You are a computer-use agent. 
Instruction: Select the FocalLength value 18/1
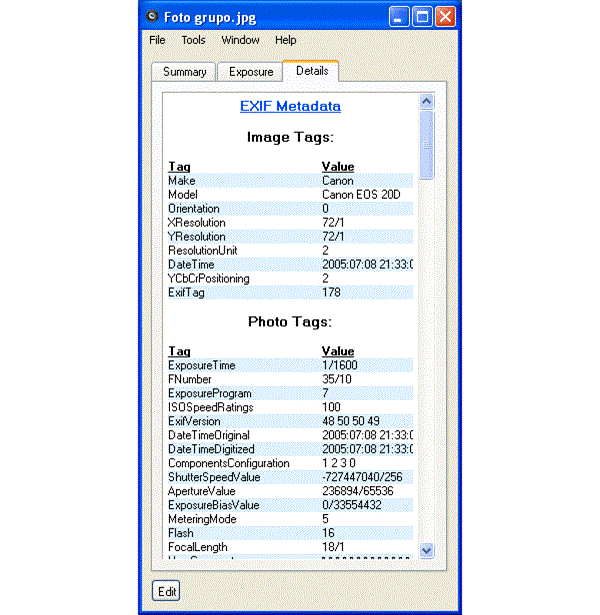click(x=333, y=547)
